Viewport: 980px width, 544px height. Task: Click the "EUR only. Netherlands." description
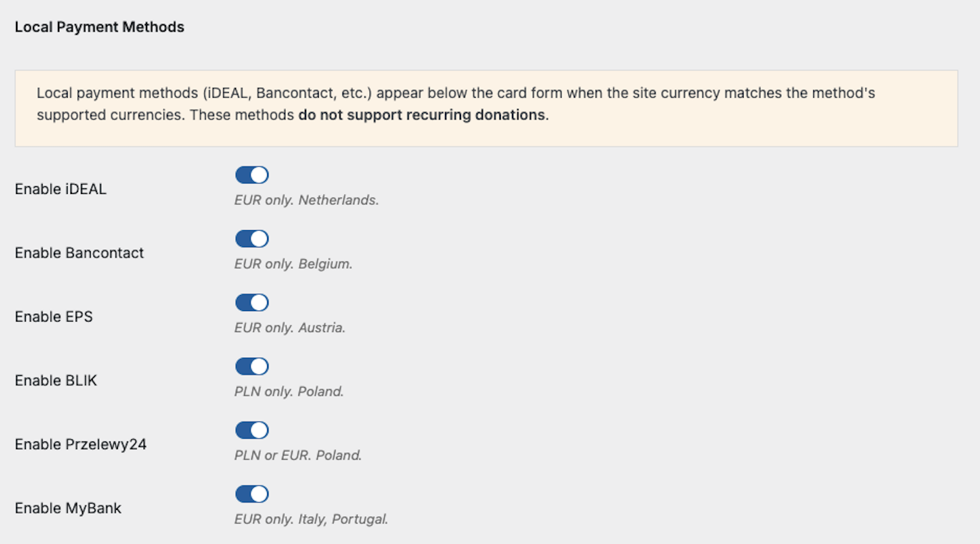306,200
